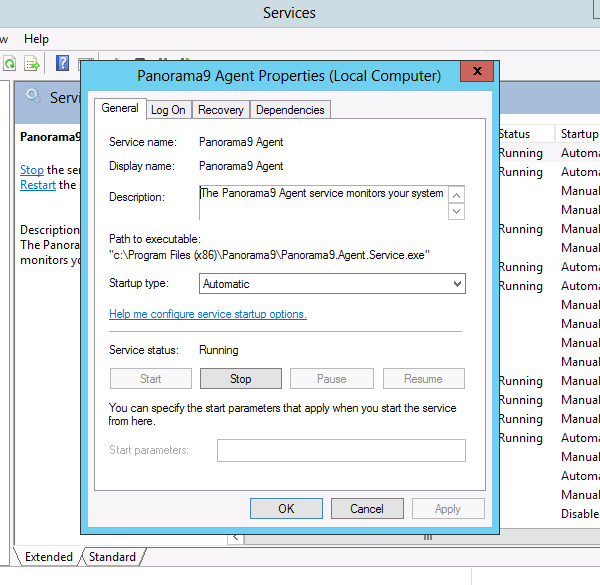Click the Apply button
This screenshot has height=585, width=600.
tap(448, 508)
